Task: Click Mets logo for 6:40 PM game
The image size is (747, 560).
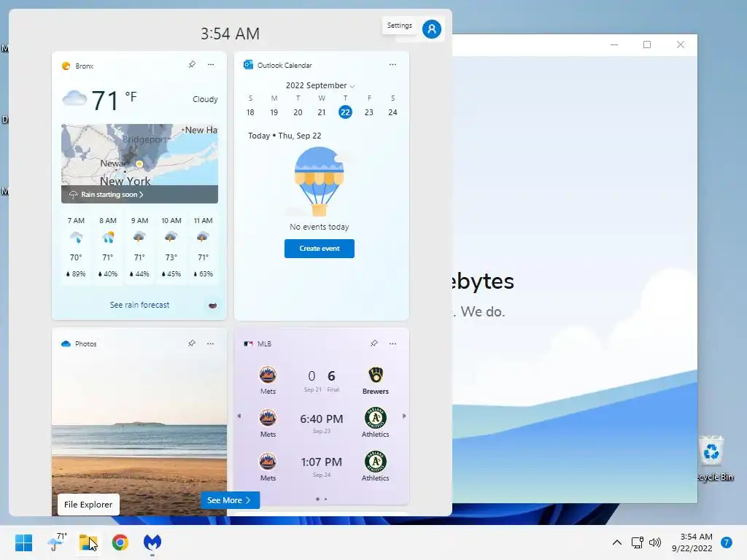Action: (x=268, y=418)
